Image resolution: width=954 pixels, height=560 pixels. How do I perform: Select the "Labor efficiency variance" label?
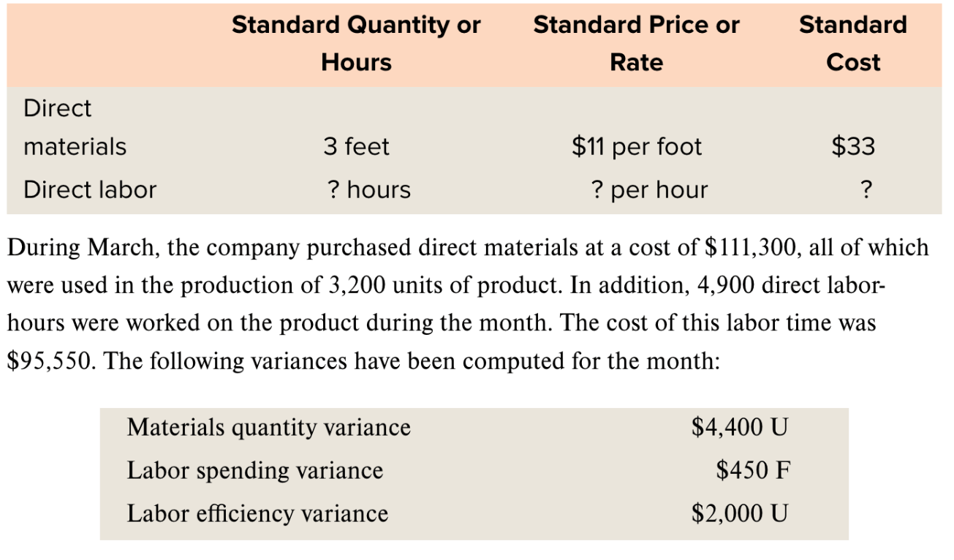(x=257, y=513)
